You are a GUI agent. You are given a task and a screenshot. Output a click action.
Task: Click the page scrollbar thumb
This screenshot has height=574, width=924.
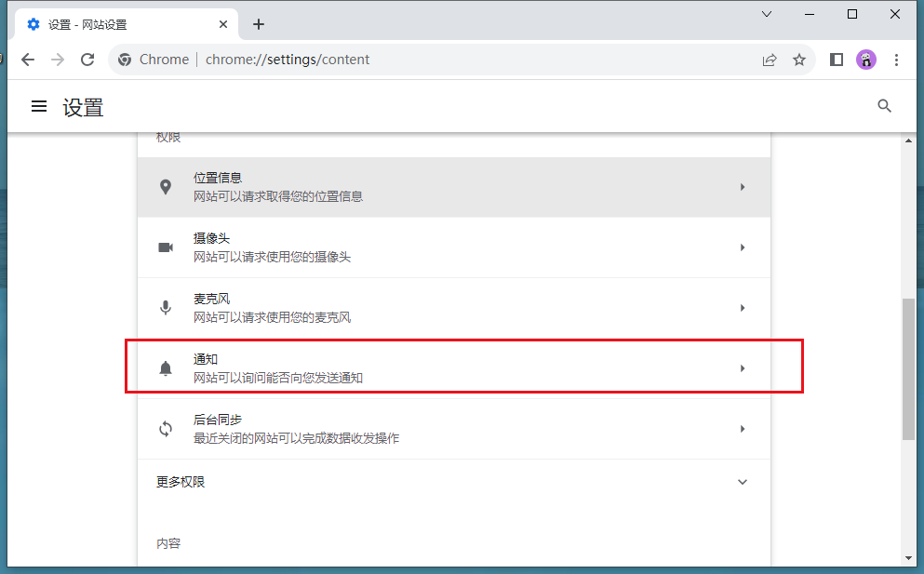click(908, 369)
